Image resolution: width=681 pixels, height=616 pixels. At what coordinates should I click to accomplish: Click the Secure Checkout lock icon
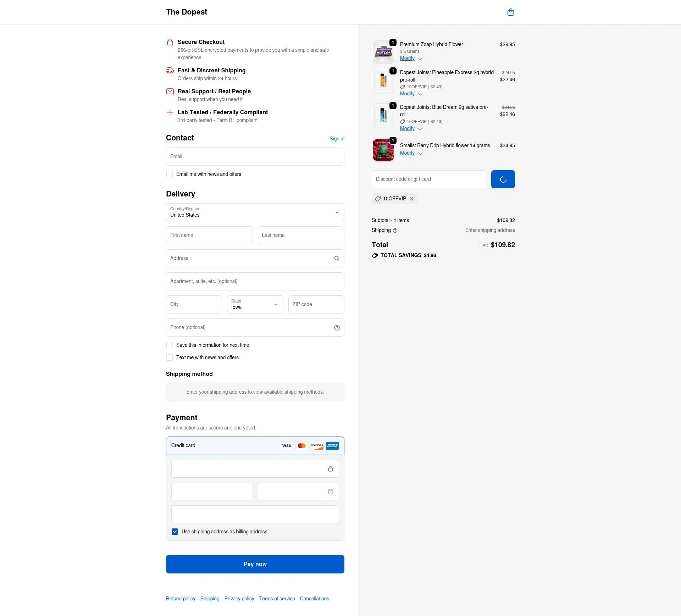(170, 42)
